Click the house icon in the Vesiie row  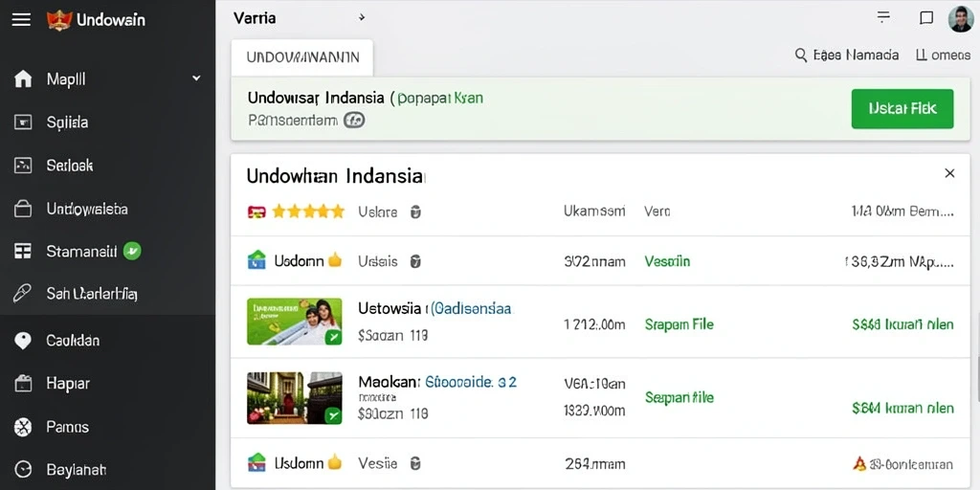point(256,462)
